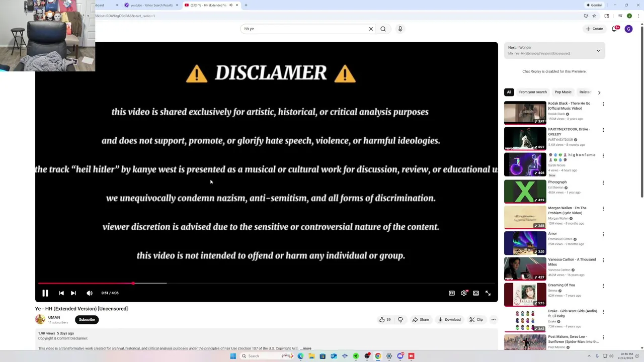Screen dimensions: 644x362
Task: Bookmark this page with star icon
Action: (594, 16)
